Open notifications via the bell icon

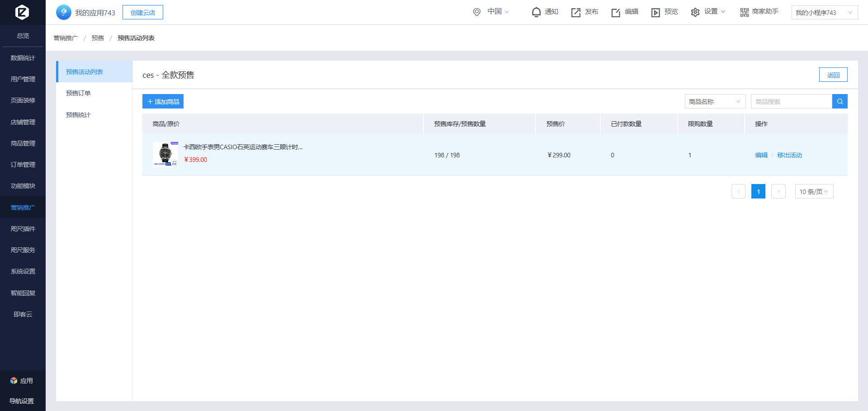pos(536,12)
